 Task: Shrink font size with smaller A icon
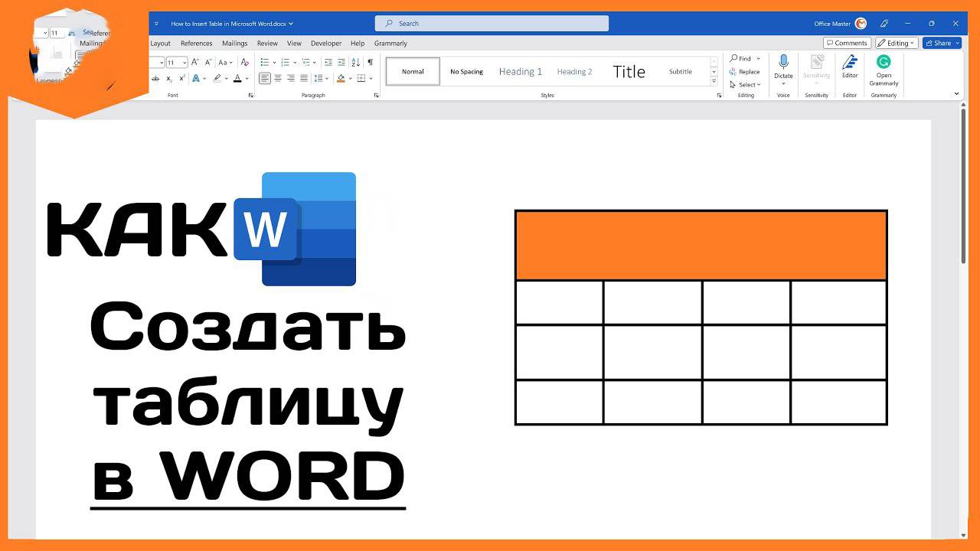click(208, 63)
